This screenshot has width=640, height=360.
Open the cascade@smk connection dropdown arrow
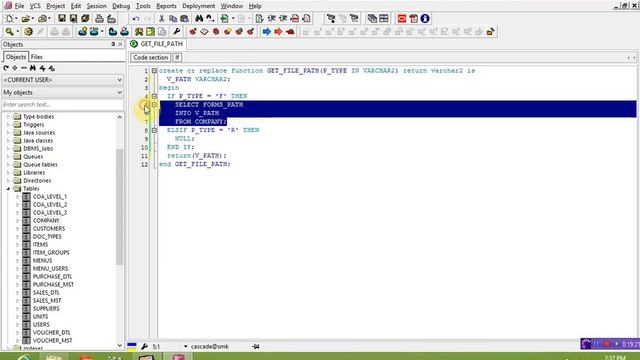point(185,346)
